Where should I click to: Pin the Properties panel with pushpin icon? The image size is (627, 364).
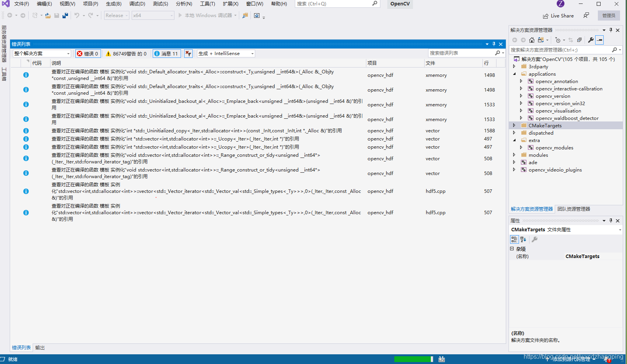pos(611,220)
